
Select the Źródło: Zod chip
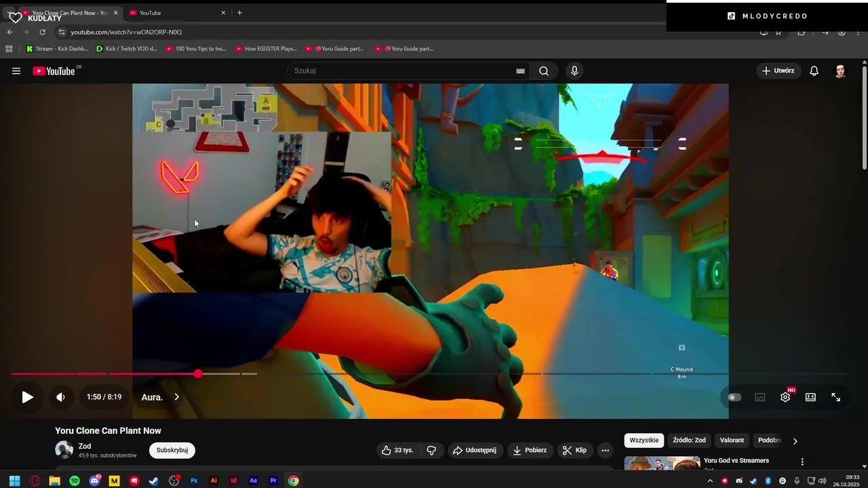coord(689,441)
